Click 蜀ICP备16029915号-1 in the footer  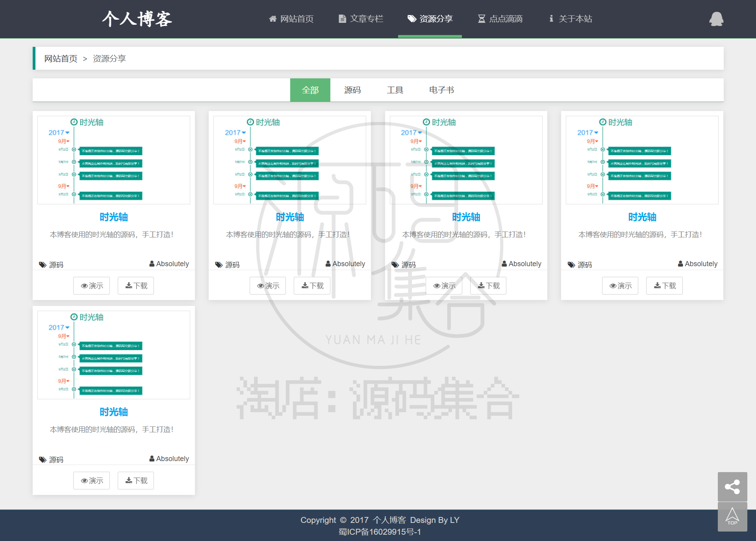pos(380,532)
